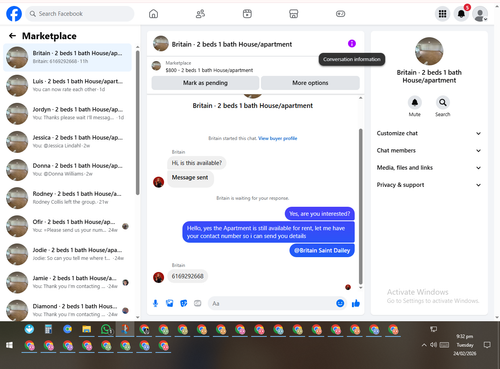500x369 pixels.
Task: Select the Jodie conversation
Action: [67, 254]
